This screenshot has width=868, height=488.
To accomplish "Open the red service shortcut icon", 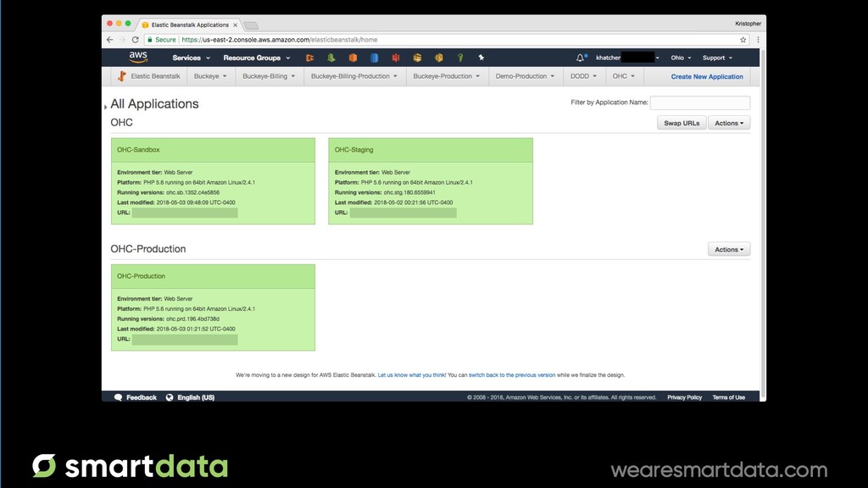I will point(396,58).
